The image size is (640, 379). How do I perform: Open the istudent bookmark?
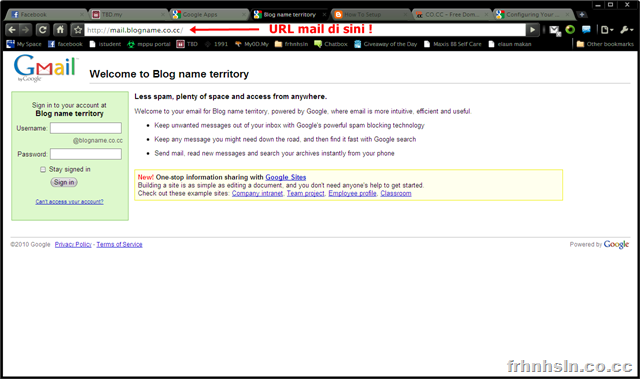[105, 44]
